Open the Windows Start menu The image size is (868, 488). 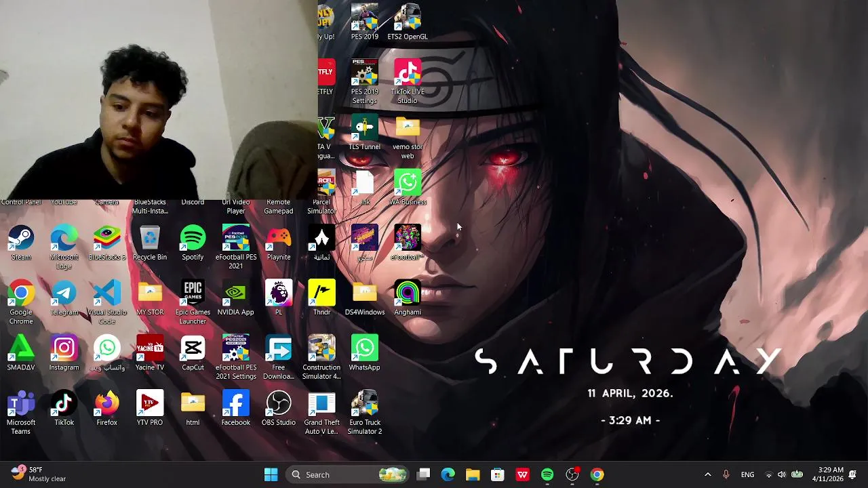271,474
